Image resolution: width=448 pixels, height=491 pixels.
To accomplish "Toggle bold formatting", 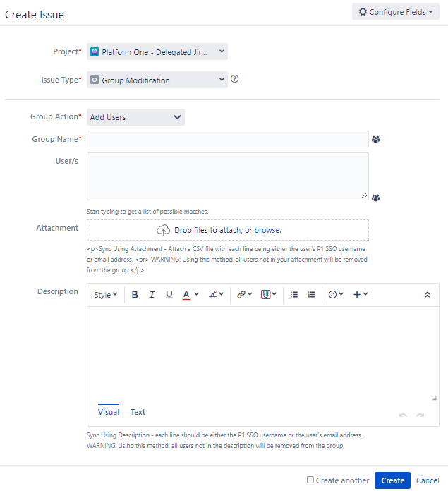I will (135, 295).
